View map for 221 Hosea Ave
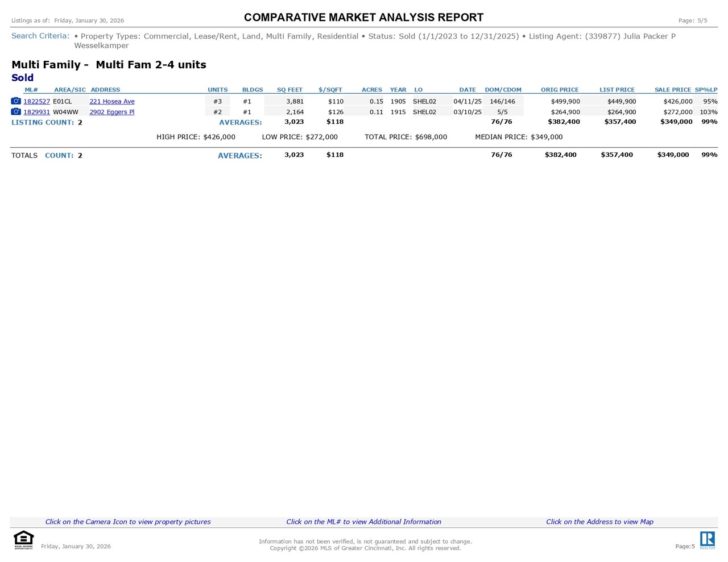The image size is (728, 562). click(x=112, y=102)
